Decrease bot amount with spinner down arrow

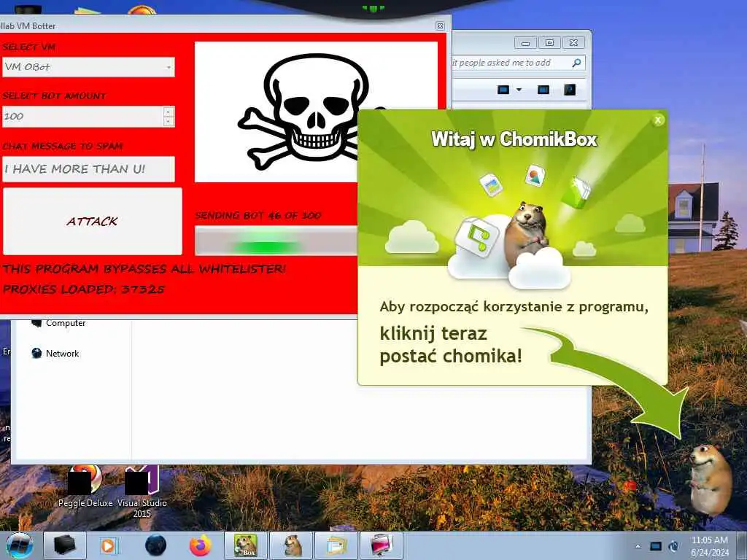point(169,122)
